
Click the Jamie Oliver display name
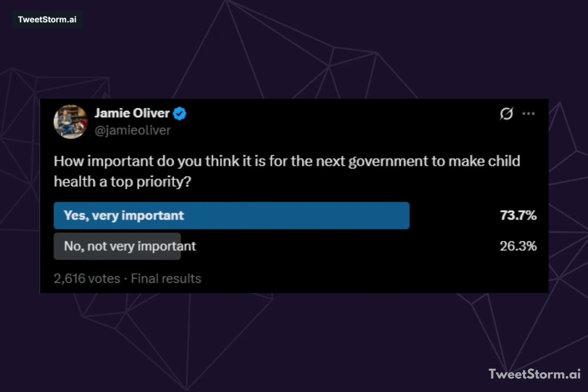132,113
